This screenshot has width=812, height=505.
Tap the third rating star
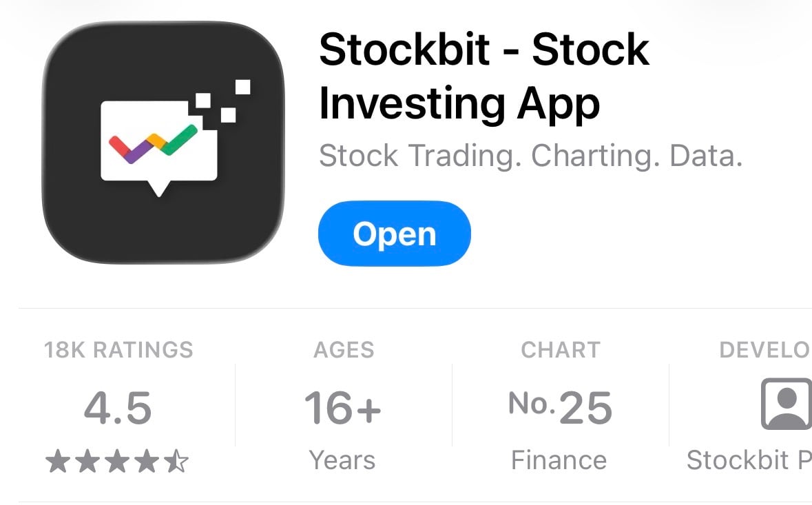click(x=117, y=462)
